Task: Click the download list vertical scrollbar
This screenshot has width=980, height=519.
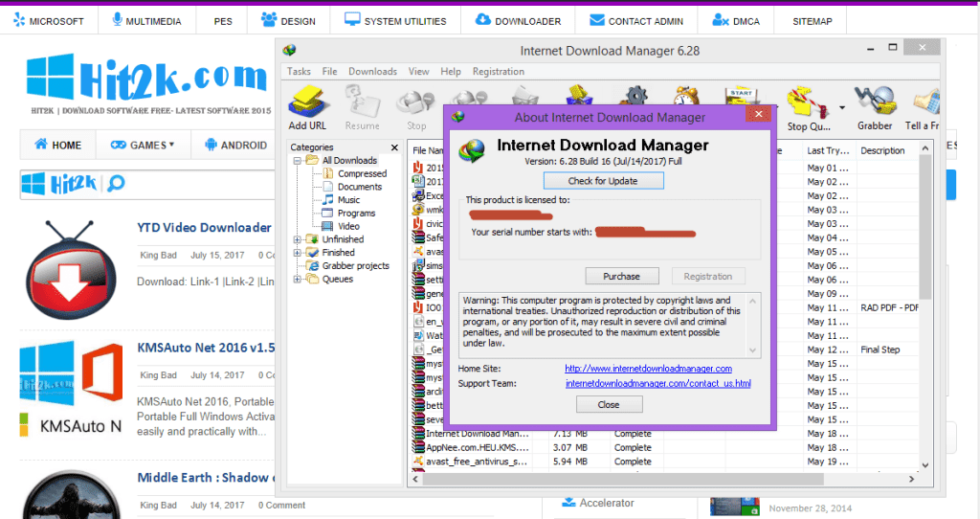Action: coord(925,226)
